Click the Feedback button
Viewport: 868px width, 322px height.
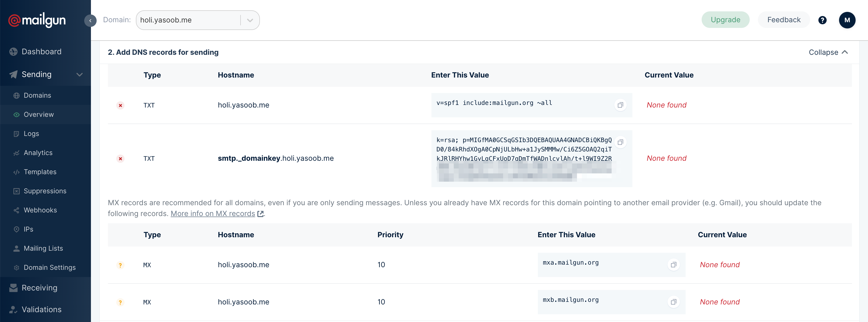point(784,20)
